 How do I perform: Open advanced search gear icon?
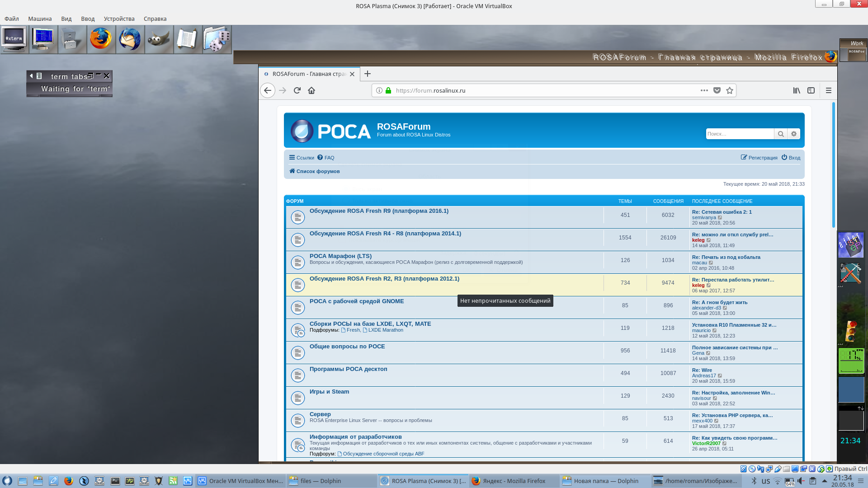[794, 134]
